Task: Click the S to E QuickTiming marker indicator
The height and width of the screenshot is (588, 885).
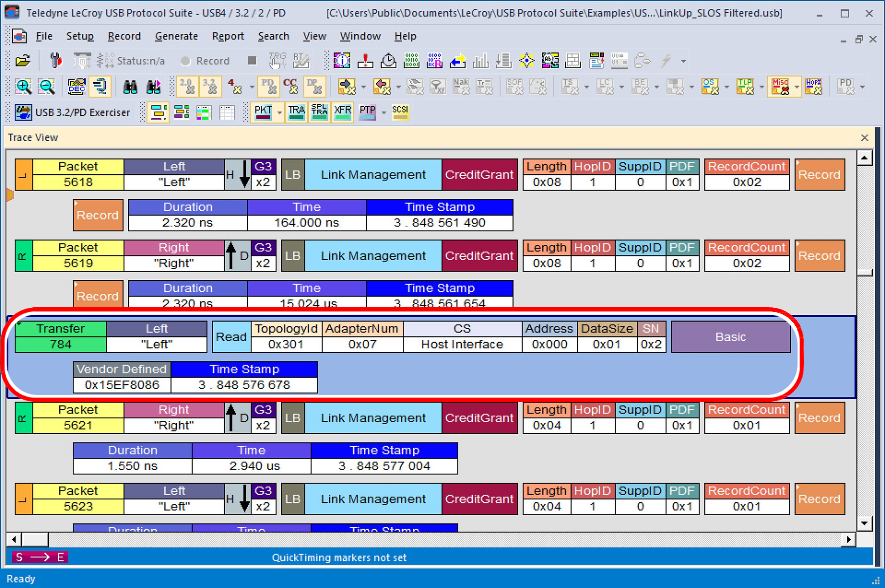Action: point(40,557)
